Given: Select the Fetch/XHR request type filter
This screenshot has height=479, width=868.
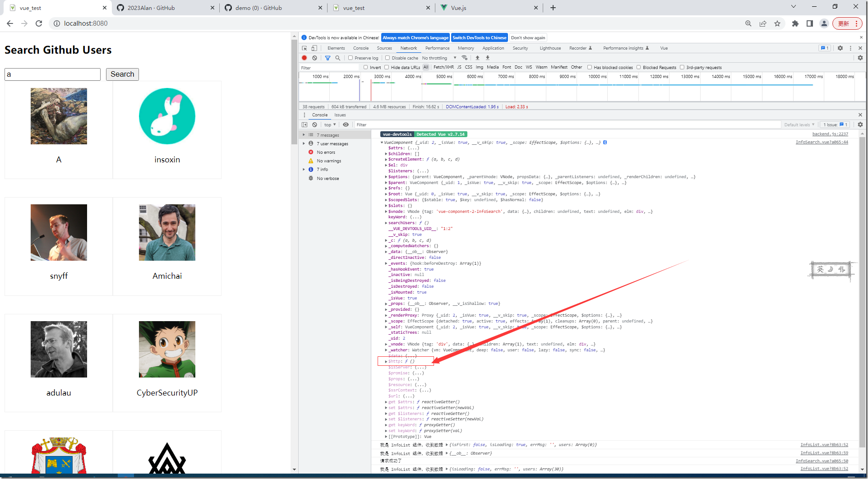Looking at the screenshot, I should (x=443, y=67).
